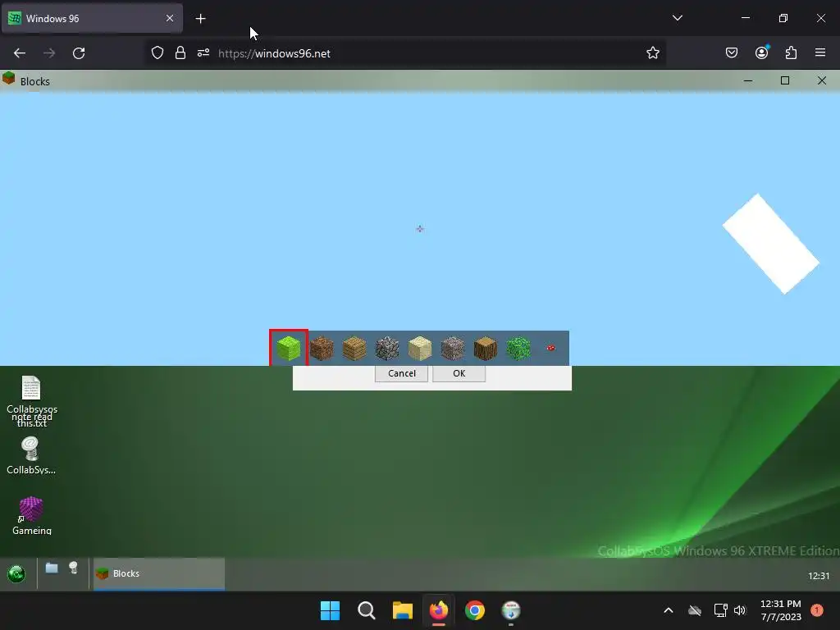Open Firefox account menu
This screenshot has height=630, width=840.
(x=761, y=52)
